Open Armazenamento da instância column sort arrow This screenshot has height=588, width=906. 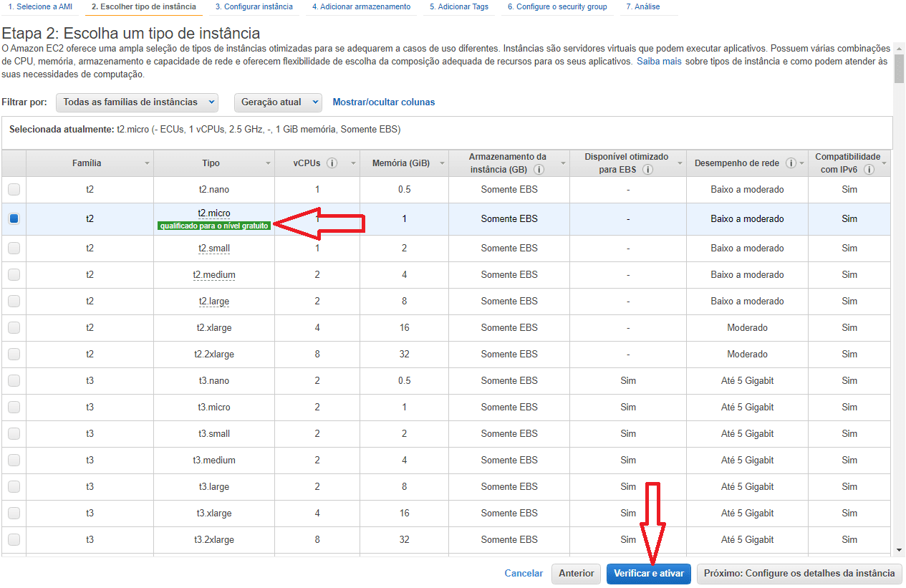[562, 164]
